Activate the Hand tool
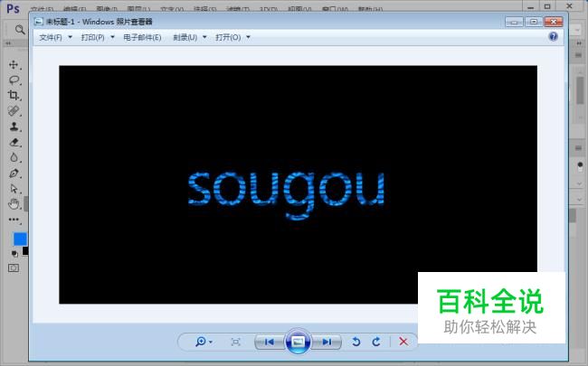Image resolution: width=588 pixels, height=366 pixels. coord(14,204)
